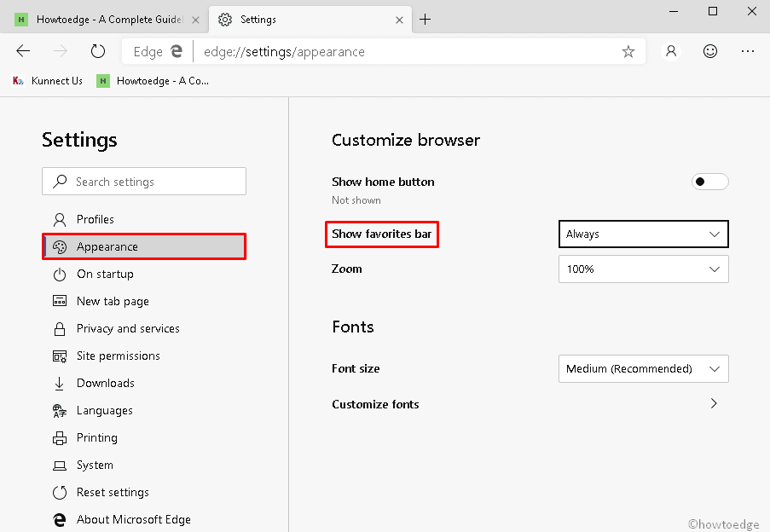Open the smiley feedback icon
The width and height of the screenshot is (770, 532).
pyautogui.click(x=709, y=51)
